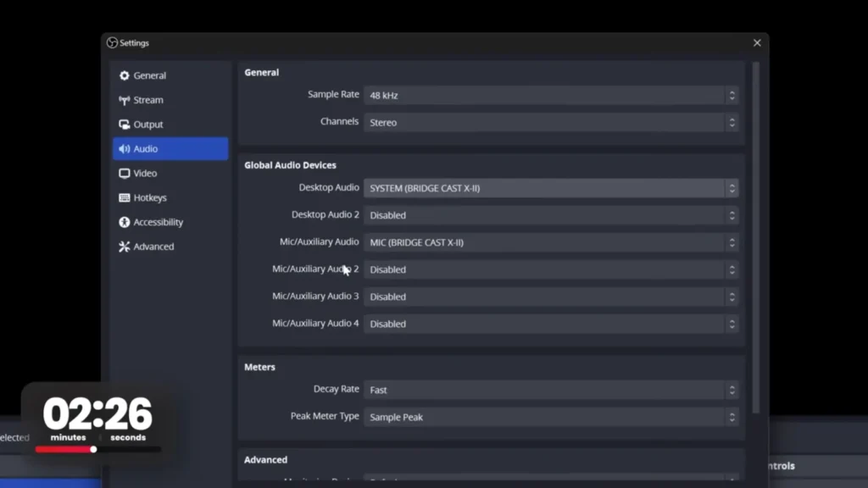Click the Peak Meter Type label

point(325,416)
